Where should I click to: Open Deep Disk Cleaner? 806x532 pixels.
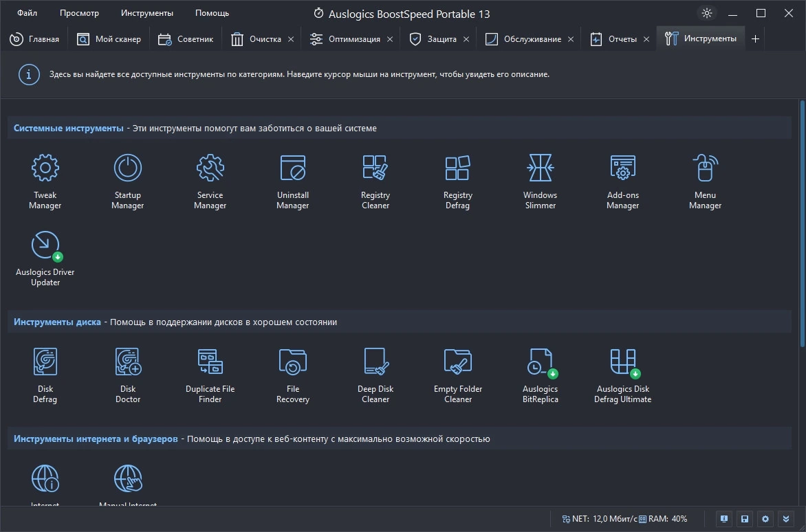click(x=375, y=375)
